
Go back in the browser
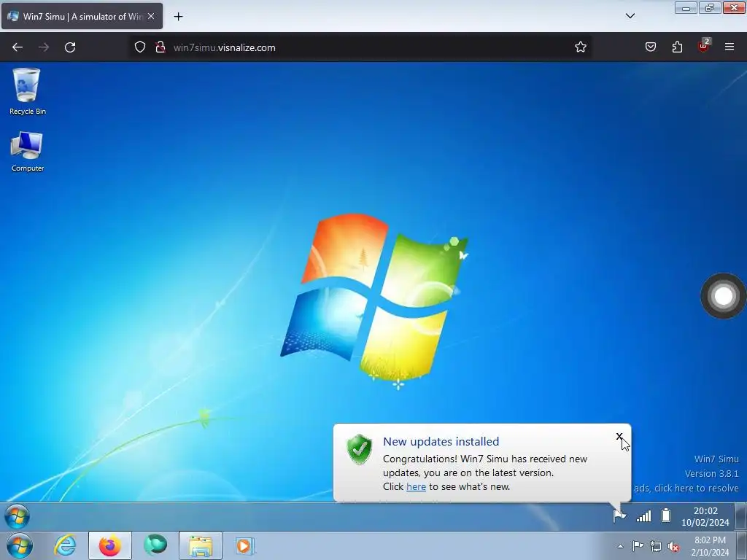point(18,47)
